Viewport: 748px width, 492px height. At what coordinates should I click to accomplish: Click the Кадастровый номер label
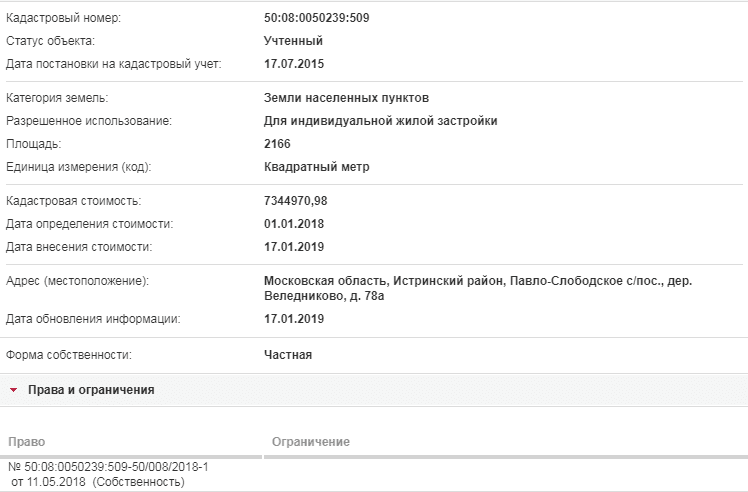63,18
